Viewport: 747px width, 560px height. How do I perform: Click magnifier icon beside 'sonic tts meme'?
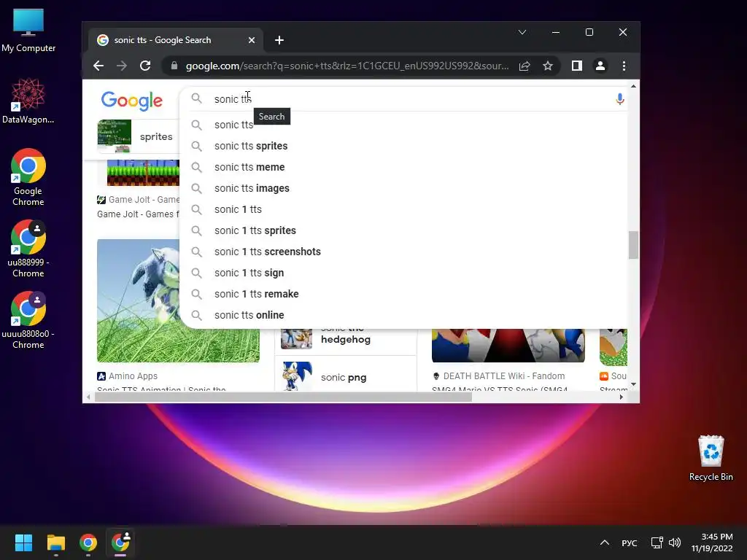pyautogui.click(x=196, y=167)
